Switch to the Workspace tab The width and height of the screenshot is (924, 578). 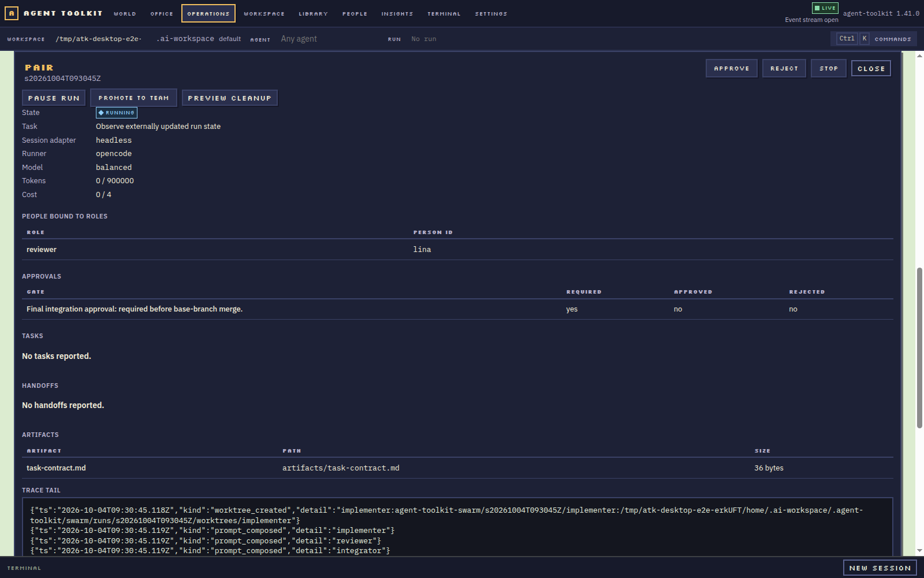point(264,14)
